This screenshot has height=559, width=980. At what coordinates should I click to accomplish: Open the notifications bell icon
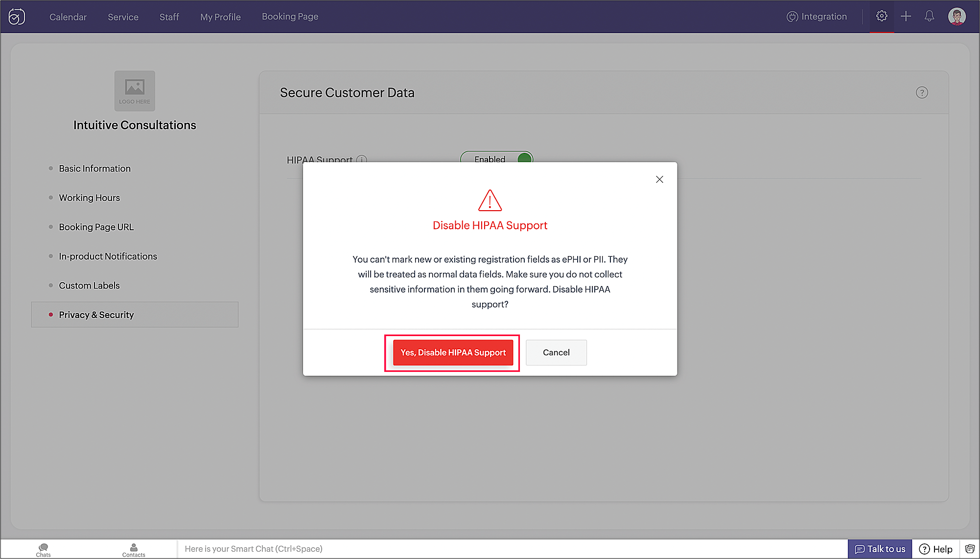[929, 16]
